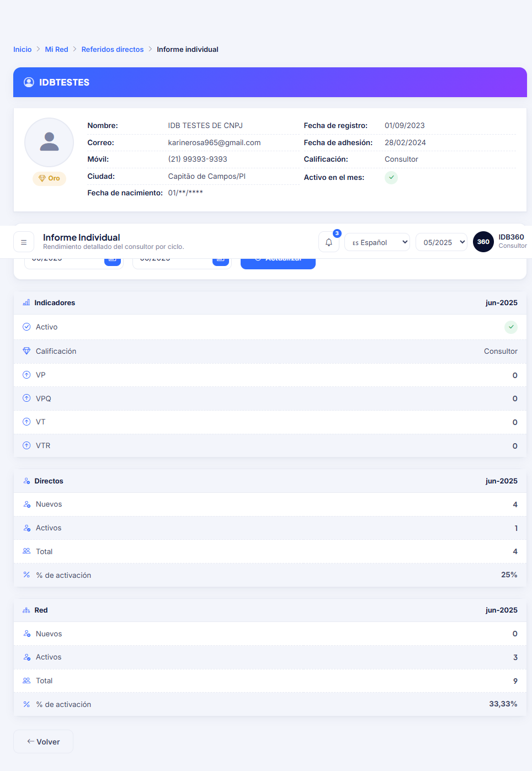Click the Nuevos icon under Red
The height and width of the screenshot is (771, 532).
pos(26,634)
